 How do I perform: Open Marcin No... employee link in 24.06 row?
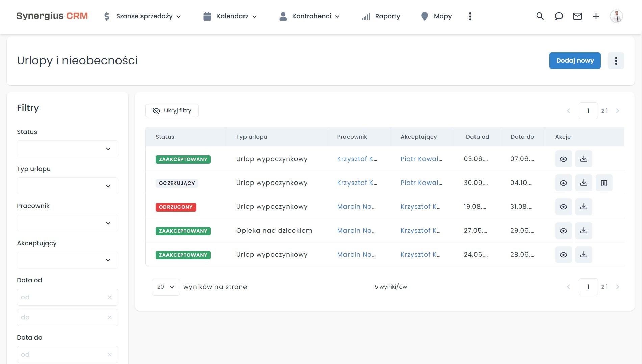click(x=356, y=255)
